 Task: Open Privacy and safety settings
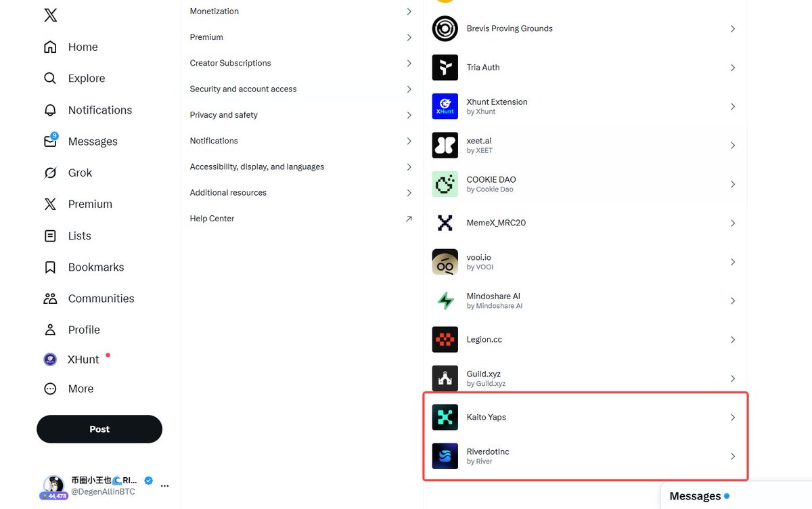click(x=302, y=115)
